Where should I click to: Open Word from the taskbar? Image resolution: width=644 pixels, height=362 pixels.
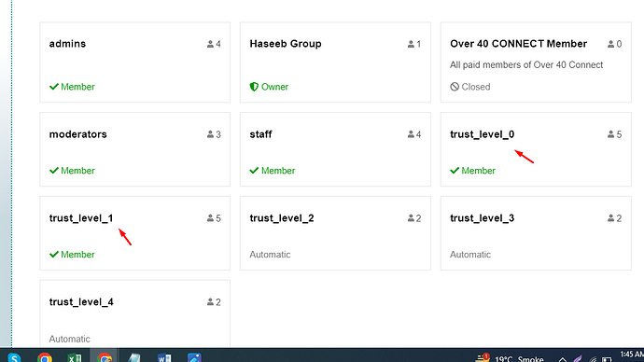[x=164, y=357]
